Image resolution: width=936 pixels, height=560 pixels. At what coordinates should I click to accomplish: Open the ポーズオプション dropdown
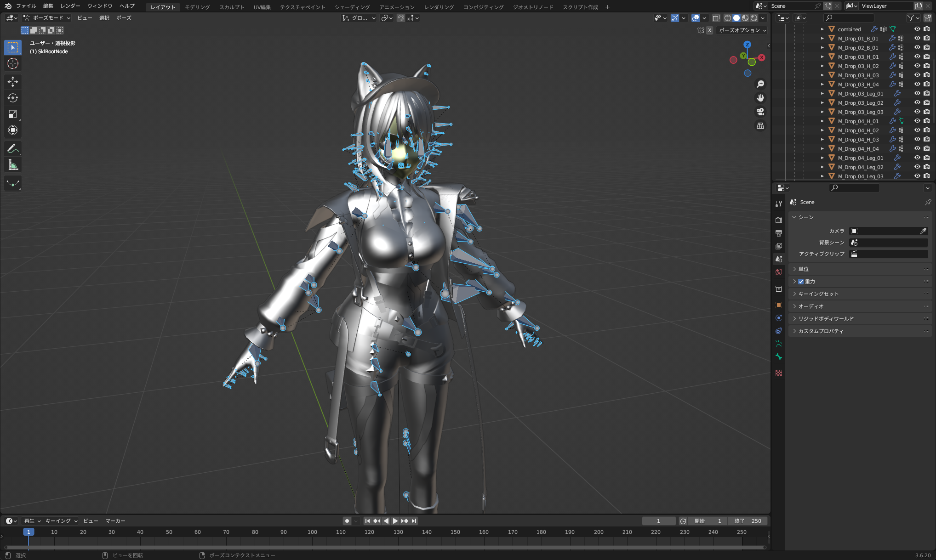coord(742,30)
